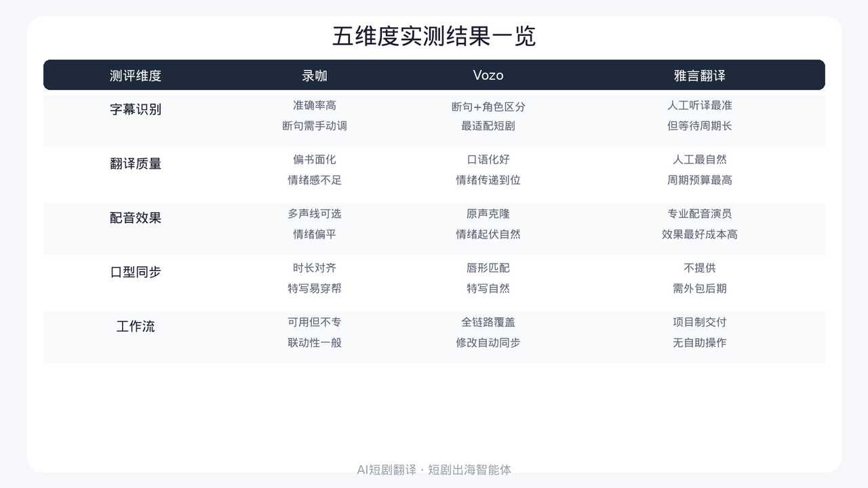Click the 字幕识别 row label

pyautogui.click(x=136, y=109)
